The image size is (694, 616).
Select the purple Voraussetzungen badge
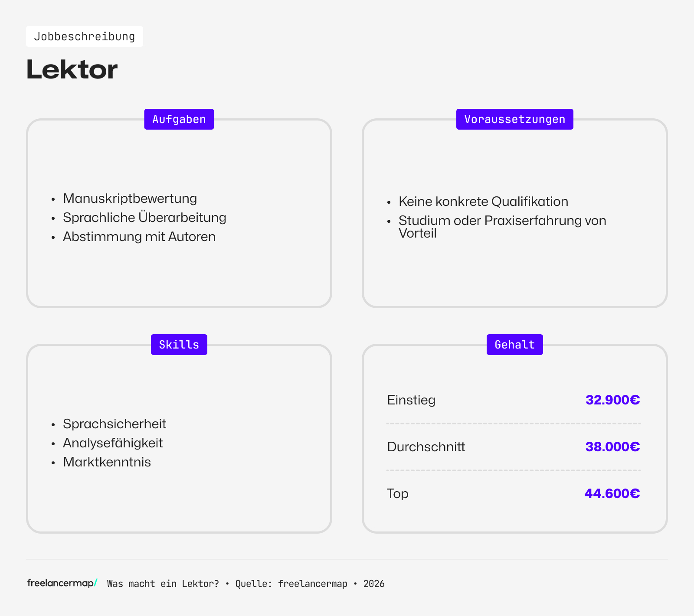[514, 119]
